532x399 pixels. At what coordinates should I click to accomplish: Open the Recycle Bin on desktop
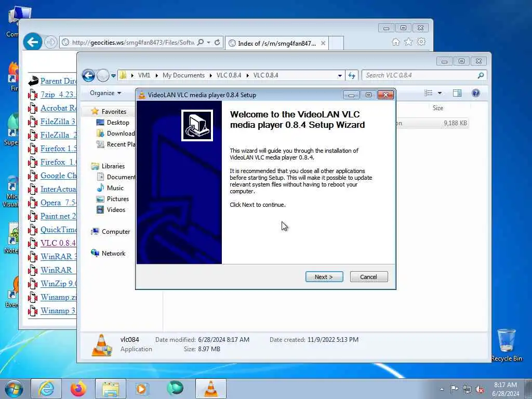(506, 345)
